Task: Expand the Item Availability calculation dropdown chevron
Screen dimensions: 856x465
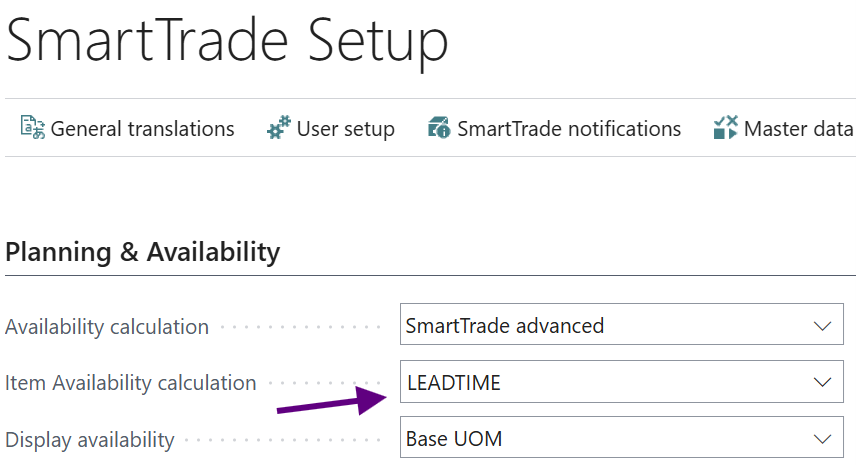Action: 822,382
